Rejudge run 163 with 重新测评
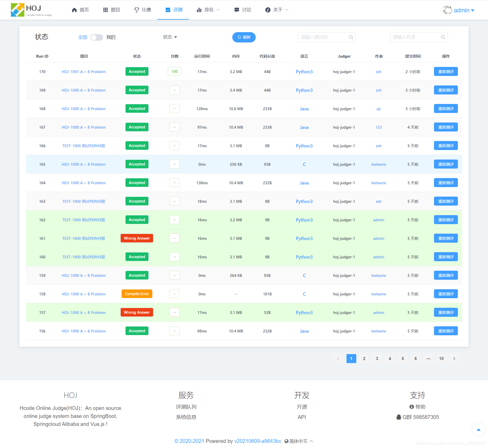 tap(446, 201)
